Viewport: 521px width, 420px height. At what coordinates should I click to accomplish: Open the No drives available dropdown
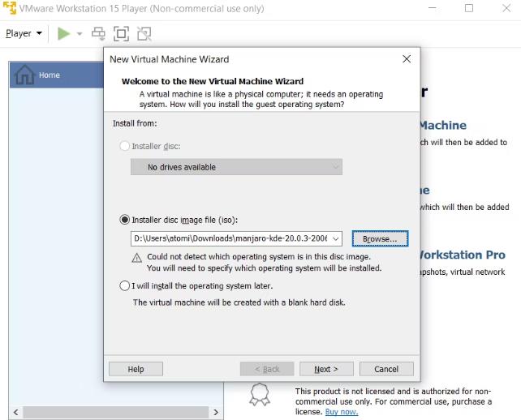pos(236,167)
